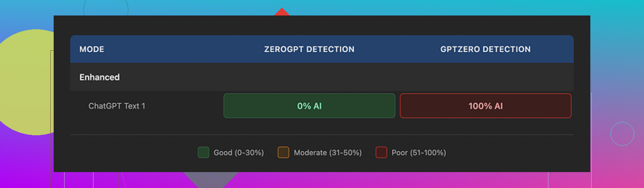
Task: Click the Moderate (31-50%) legend text
Action: [x=327, y=153]
